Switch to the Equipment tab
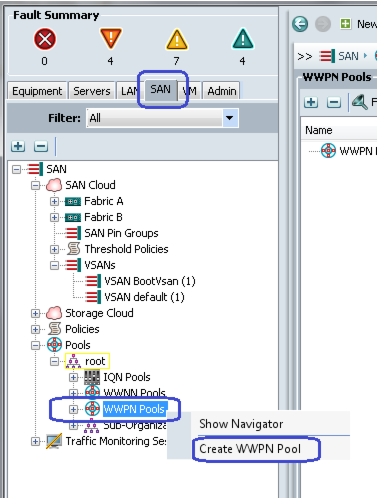This screenshot has width=387, height=504. pyautogui.click(x=37, y=91)
